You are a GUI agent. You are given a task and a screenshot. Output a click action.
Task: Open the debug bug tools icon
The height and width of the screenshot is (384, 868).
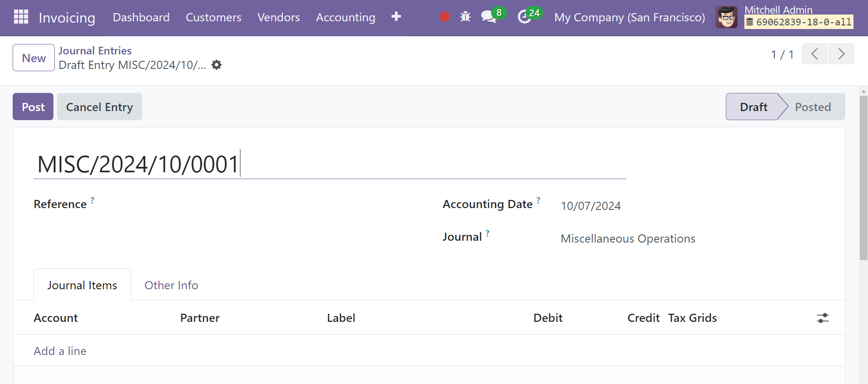pyautogui.click(x=465, y=17)
